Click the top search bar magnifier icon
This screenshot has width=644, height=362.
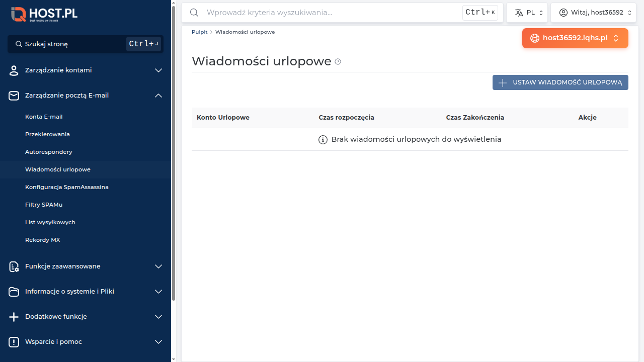click(x=194, y=13)
